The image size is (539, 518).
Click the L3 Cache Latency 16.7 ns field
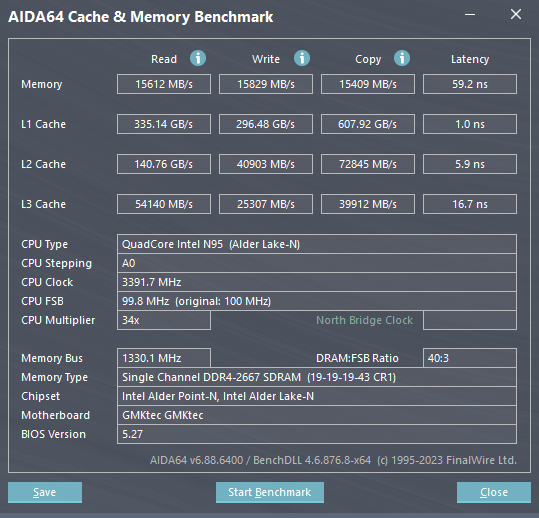click(x=470, y=204)
